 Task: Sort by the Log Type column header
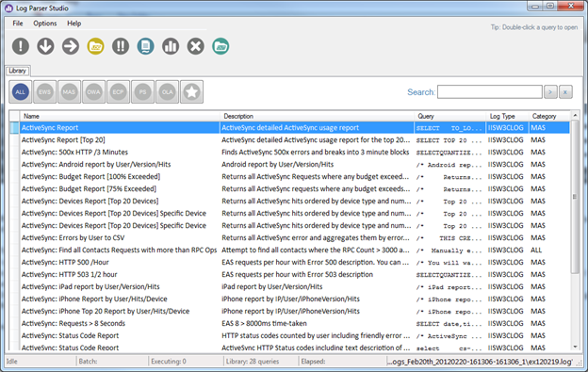tap(508, 116)
